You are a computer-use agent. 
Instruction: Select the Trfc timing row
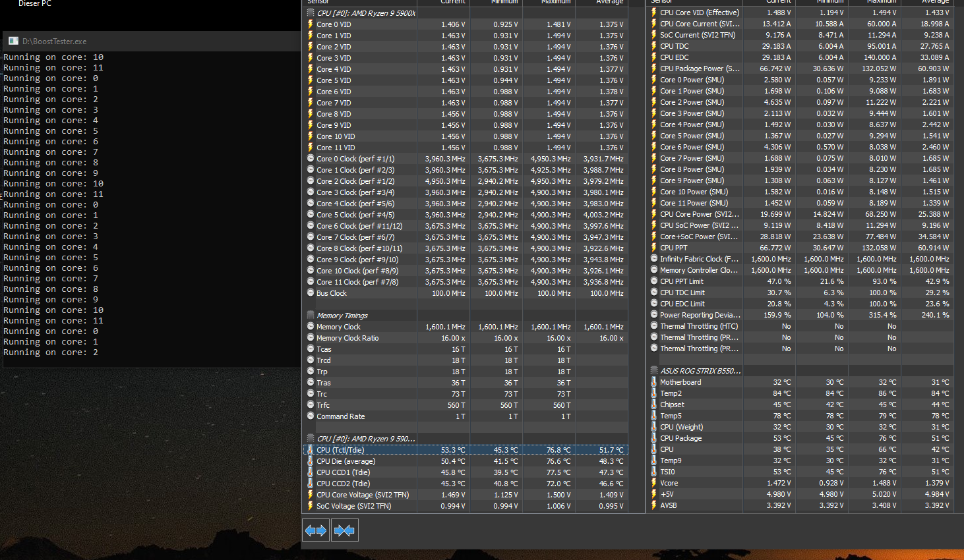(466, 405)
